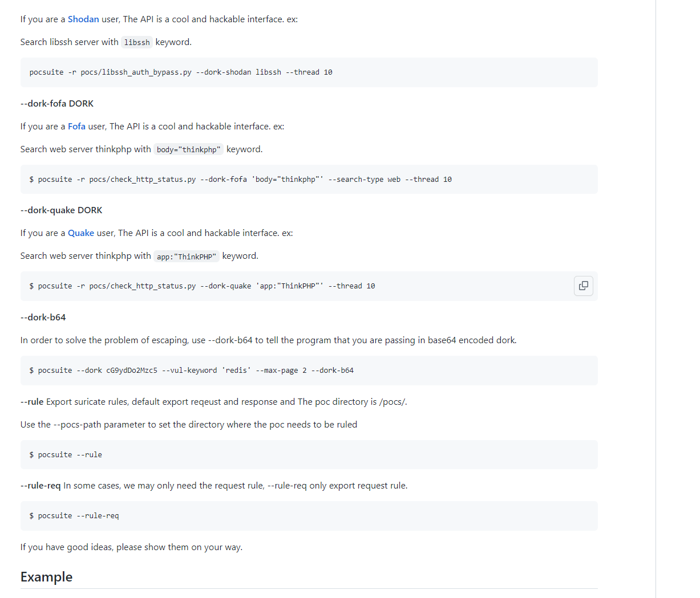Follow the Quake hyperlink
This screenshot has width=700, height=598.
pyautogui.click(x=81, y=233)
